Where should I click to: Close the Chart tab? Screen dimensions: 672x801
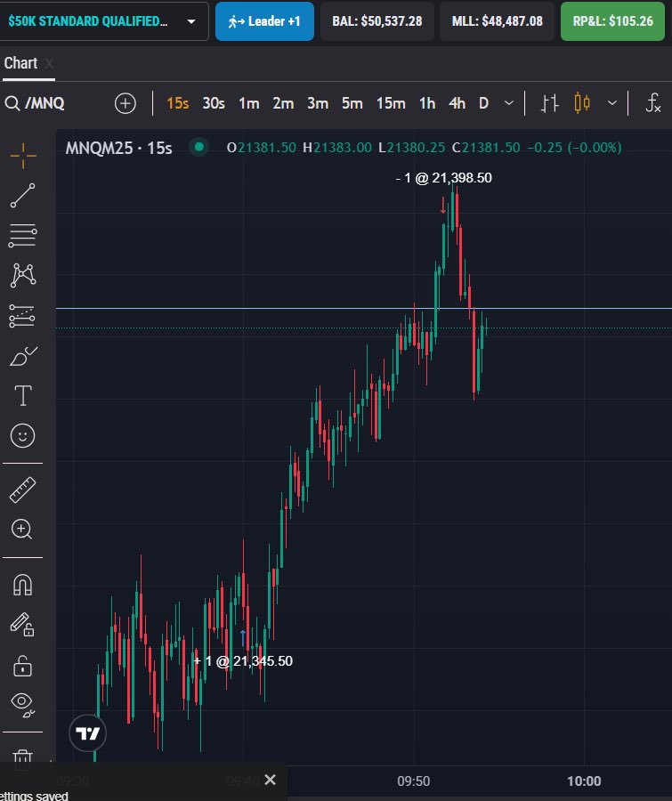[49, 64]
